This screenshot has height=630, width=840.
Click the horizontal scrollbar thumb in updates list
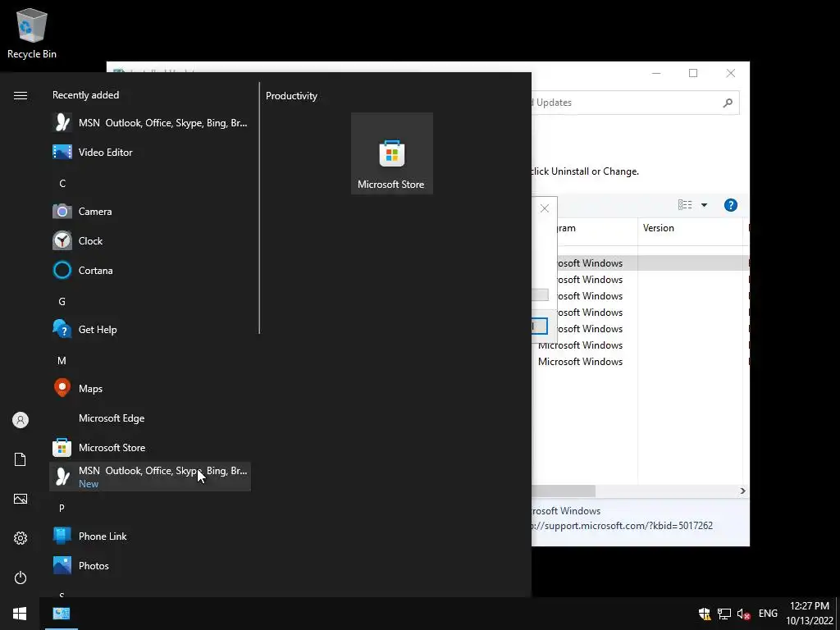[x=564, y=491]
